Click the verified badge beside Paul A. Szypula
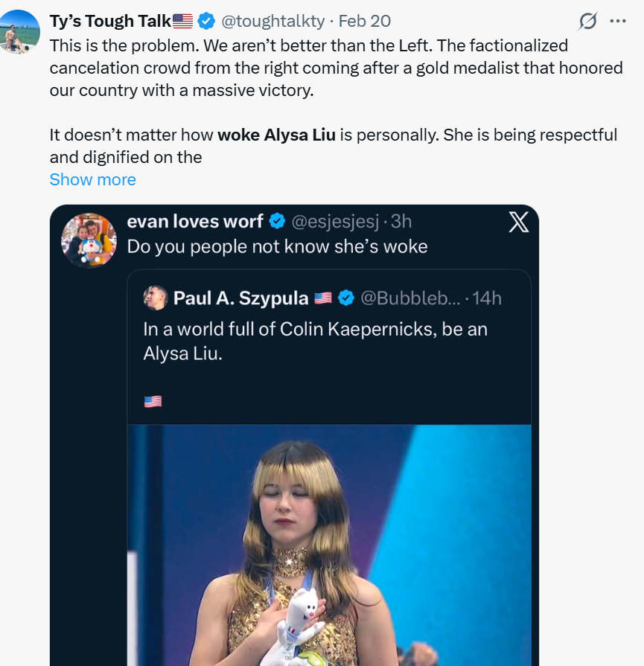Image resolution: width=644 pixels, height=666 pixels. pyautogui.click(x=346, y=298)
